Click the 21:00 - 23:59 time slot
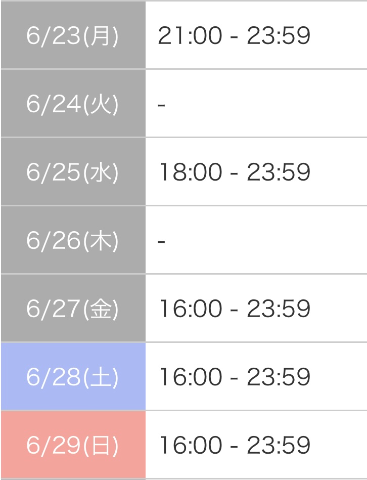This screenshot has width=367, height=480. coord(234,35)
